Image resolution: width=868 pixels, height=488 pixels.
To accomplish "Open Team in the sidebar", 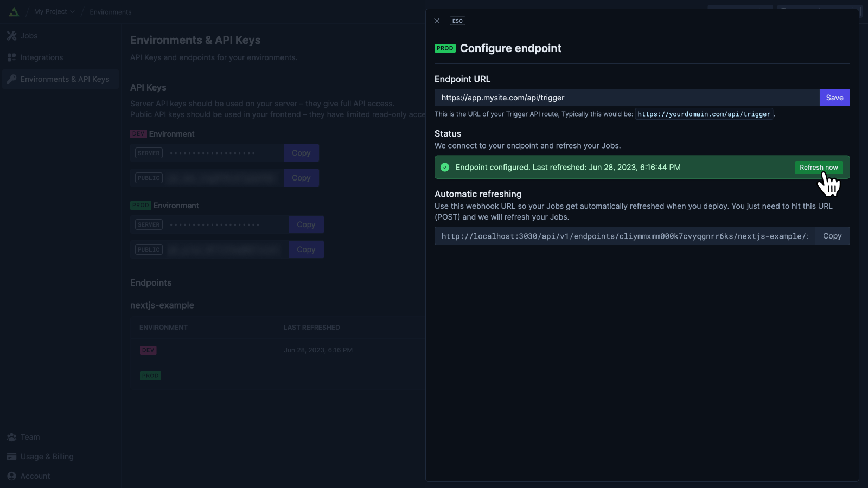I will point(60,437).
